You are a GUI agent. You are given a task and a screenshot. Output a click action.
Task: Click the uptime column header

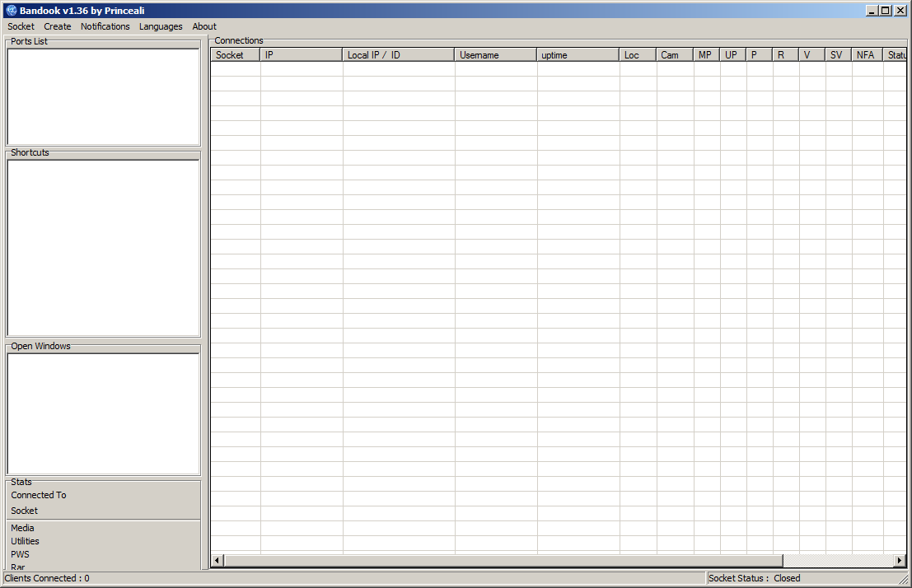[x=578, y=55]
